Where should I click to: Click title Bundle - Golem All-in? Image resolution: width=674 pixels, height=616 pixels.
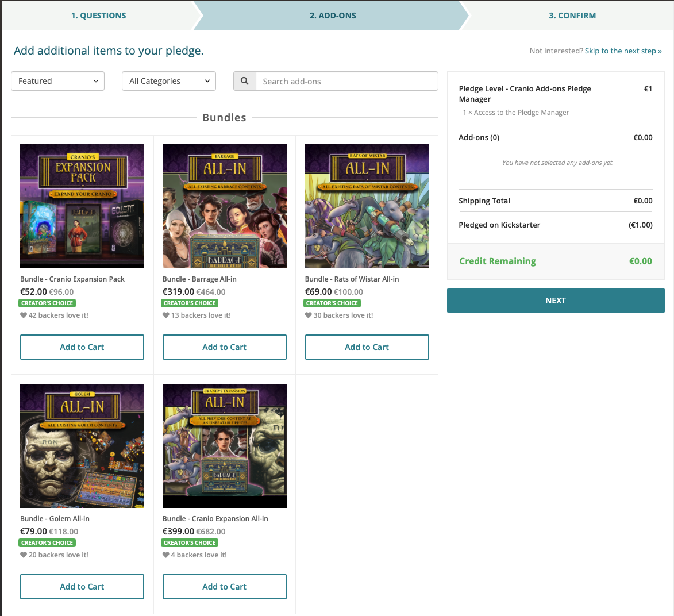pos(55,519)
